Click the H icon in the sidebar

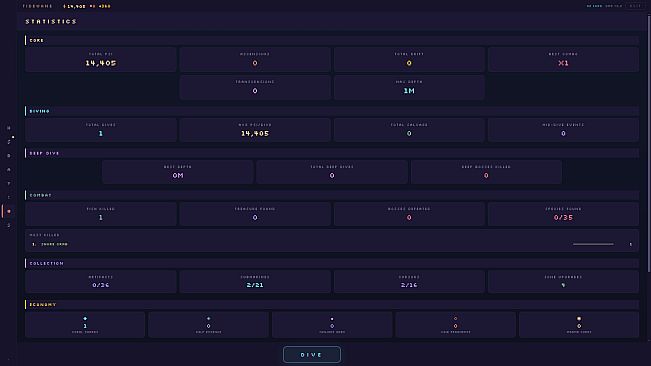coord(9,128)
